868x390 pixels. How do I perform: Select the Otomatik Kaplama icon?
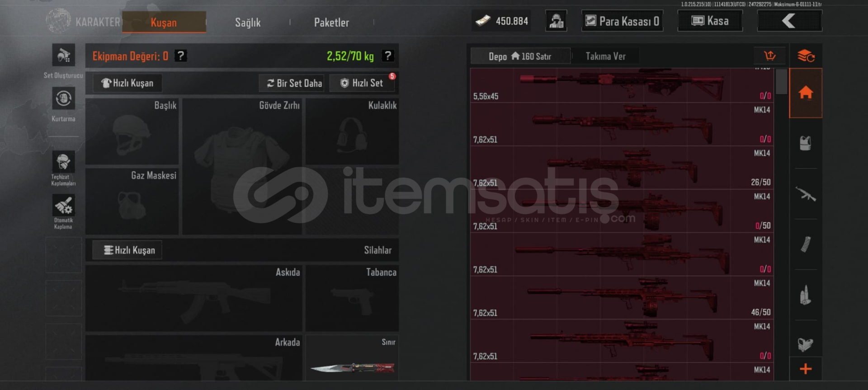(63, 205)
